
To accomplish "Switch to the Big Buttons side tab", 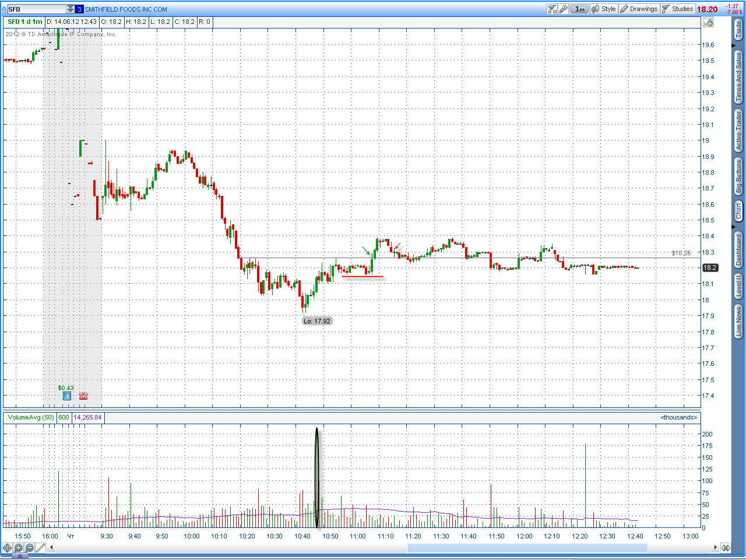I will click(738, 177).
